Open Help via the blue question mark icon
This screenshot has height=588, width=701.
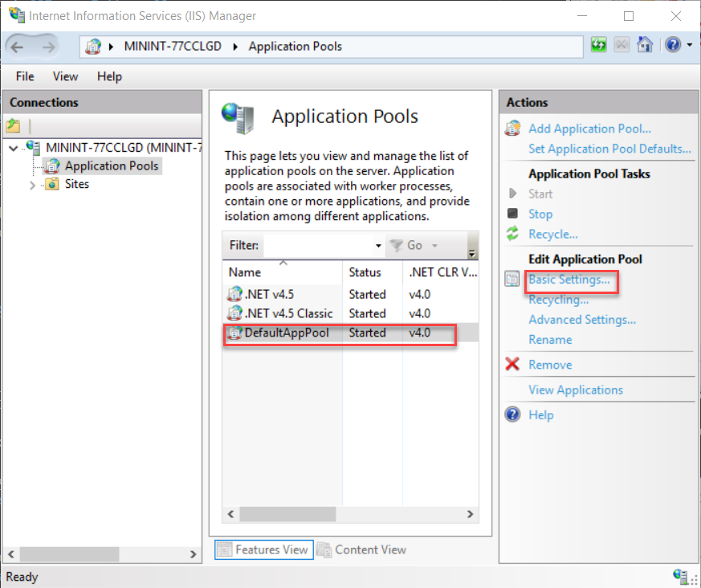pyautogui.click(x=673, y=44)
